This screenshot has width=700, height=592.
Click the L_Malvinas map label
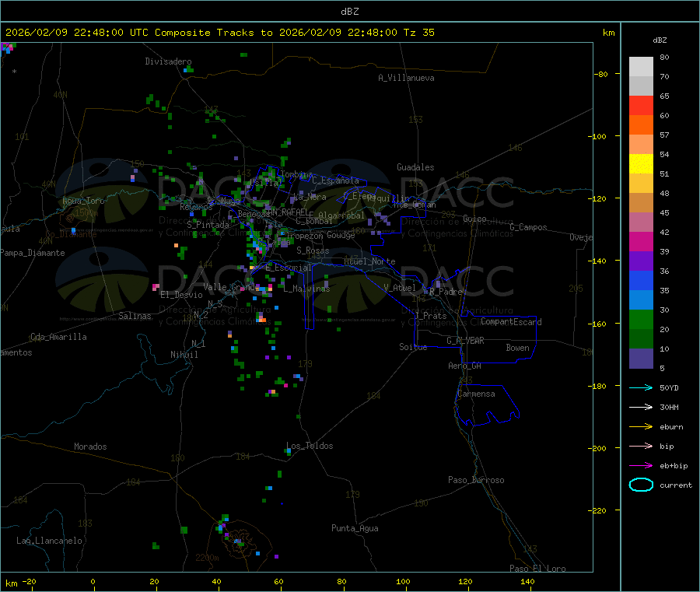coord(306,289)
